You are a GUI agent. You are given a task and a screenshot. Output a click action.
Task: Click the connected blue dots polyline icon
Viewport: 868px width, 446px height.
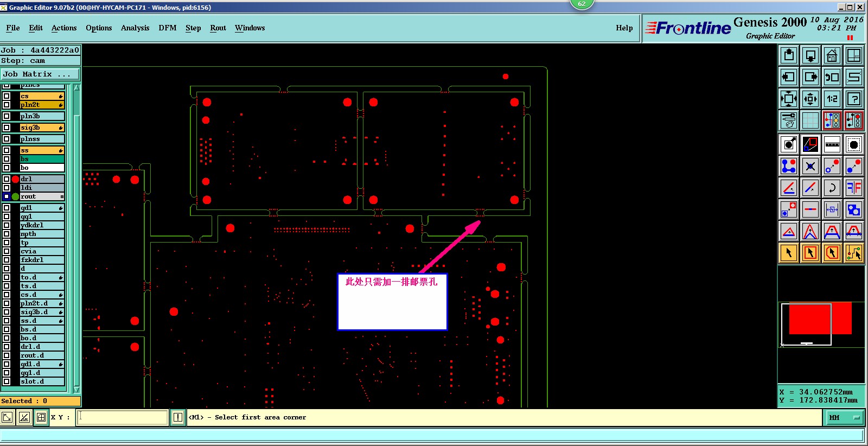click(x=789, y=166)
